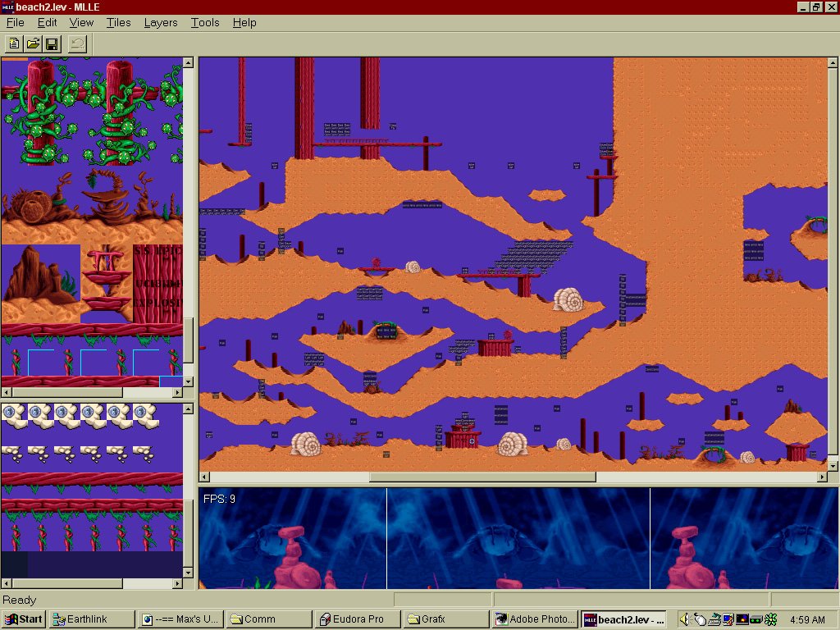
Task: Switch to Adobe Photoshop in the taskbar
Action: point(535,619)
